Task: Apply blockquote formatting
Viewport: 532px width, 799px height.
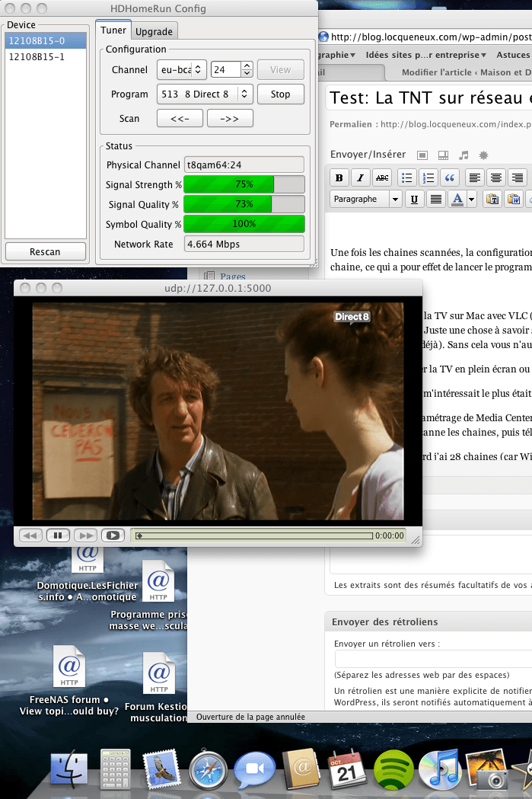Action: 450,177
